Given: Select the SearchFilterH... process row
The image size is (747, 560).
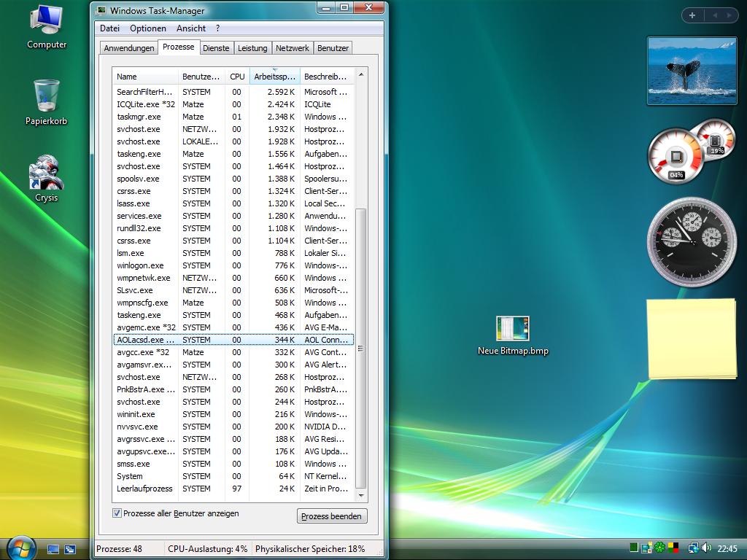Looking at the screenshot, I should (x=233, y=92).
